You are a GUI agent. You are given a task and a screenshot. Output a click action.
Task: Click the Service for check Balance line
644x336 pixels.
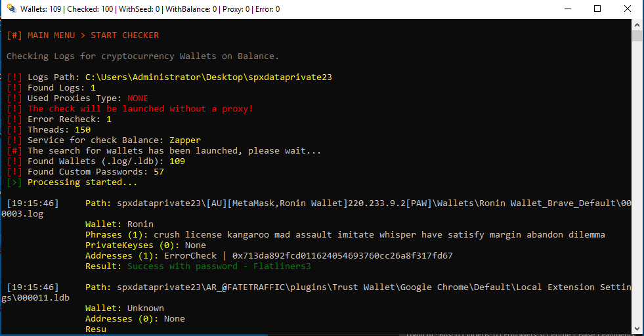tap(104, 140)
